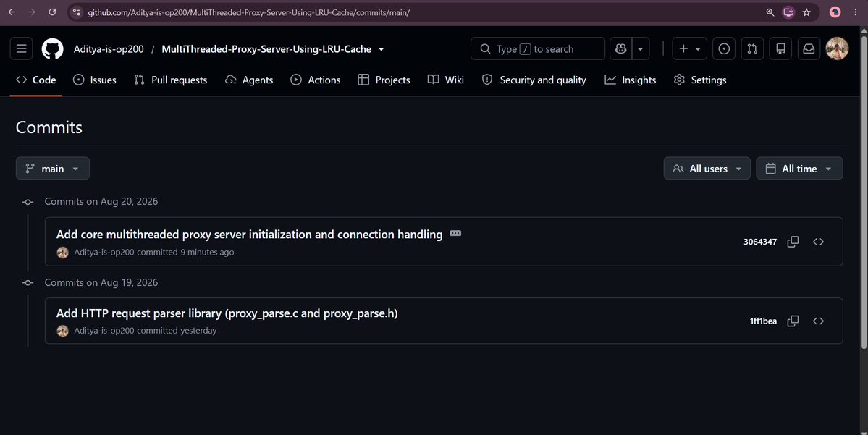Image resolution: width=868 pixels, height=435 pixels.
Task: Click the '9 minutes ago' timestamp
Action: point(207,252)
